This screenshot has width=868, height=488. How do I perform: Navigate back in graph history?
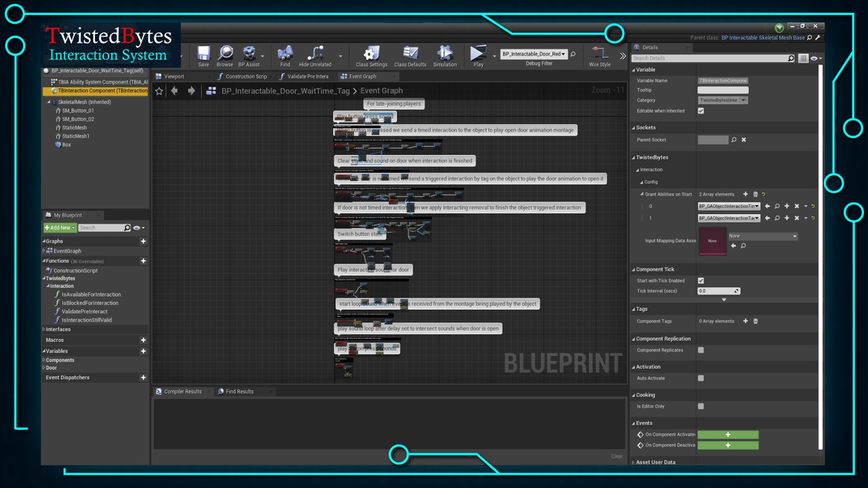click(175, 91)
